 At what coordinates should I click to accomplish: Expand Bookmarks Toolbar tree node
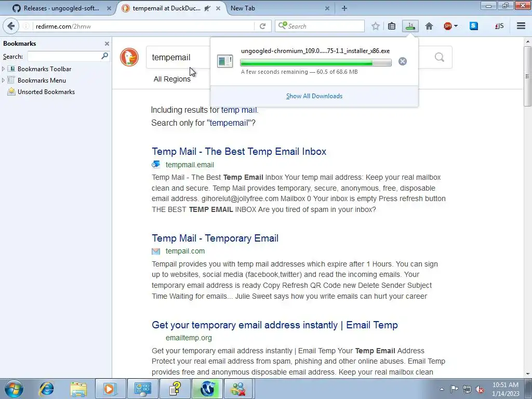click(x=4, y=69)
